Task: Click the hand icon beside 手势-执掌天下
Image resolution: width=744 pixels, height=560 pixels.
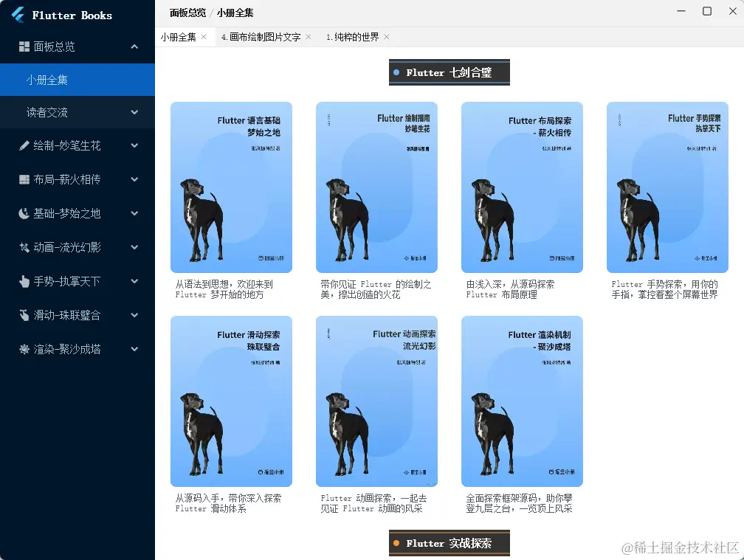Action: [x=24, y=281]
